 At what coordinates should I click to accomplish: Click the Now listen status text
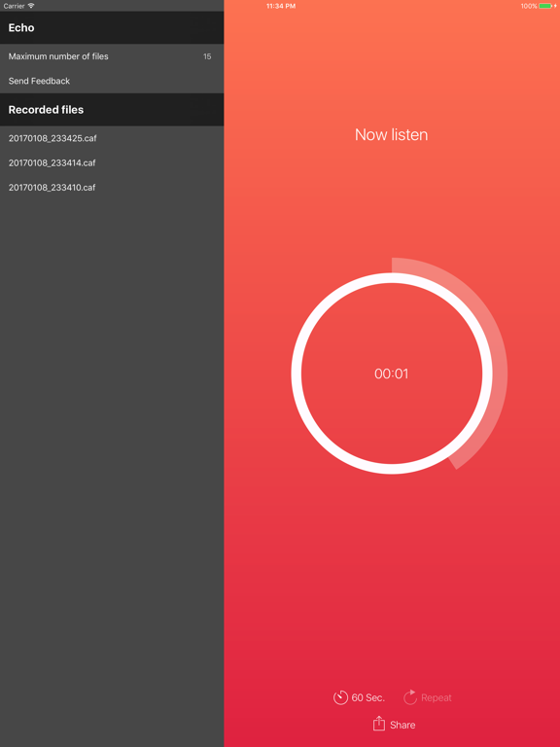[392, 135]
